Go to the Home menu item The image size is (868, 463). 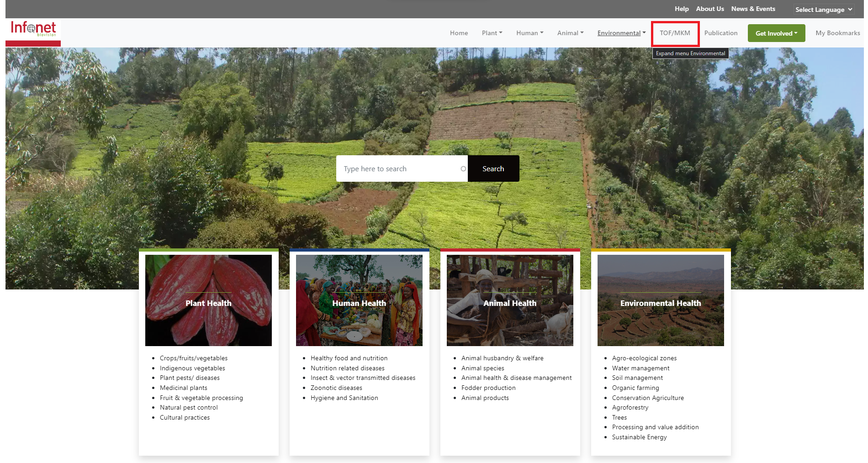pyautogui.click(x=459, y=33)
